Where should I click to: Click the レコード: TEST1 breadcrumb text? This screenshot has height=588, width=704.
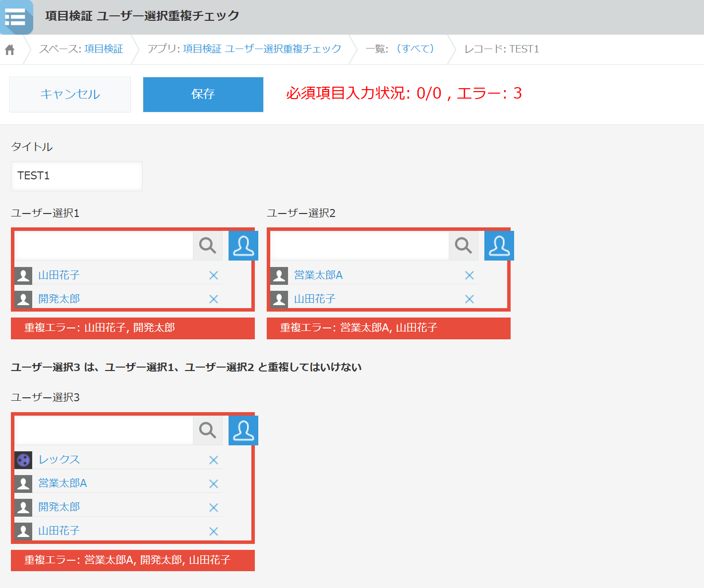pyautogui.click(x=501, y=49)
